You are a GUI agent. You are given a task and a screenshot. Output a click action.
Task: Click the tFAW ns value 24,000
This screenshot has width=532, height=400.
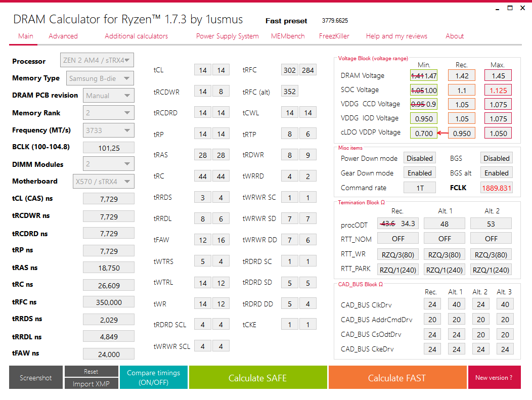point(109,354)
